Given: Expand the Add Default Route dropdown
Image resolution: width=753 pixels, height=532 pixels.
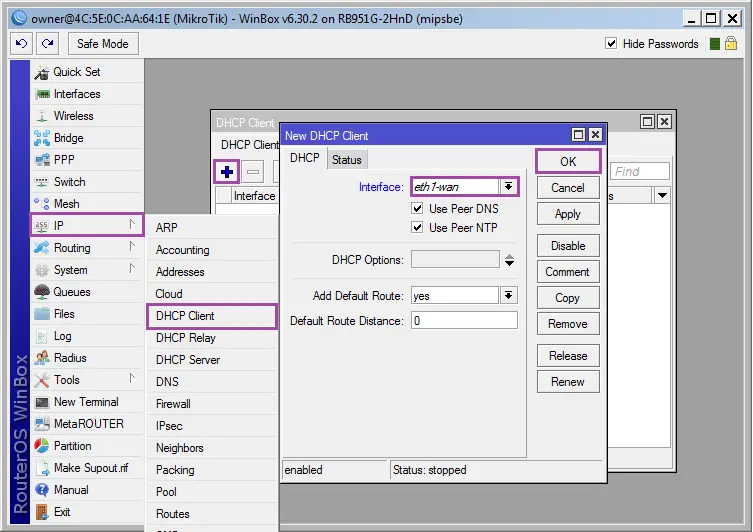Looking at the screenshot, I should pyautogui.click(x=508, y=295).
